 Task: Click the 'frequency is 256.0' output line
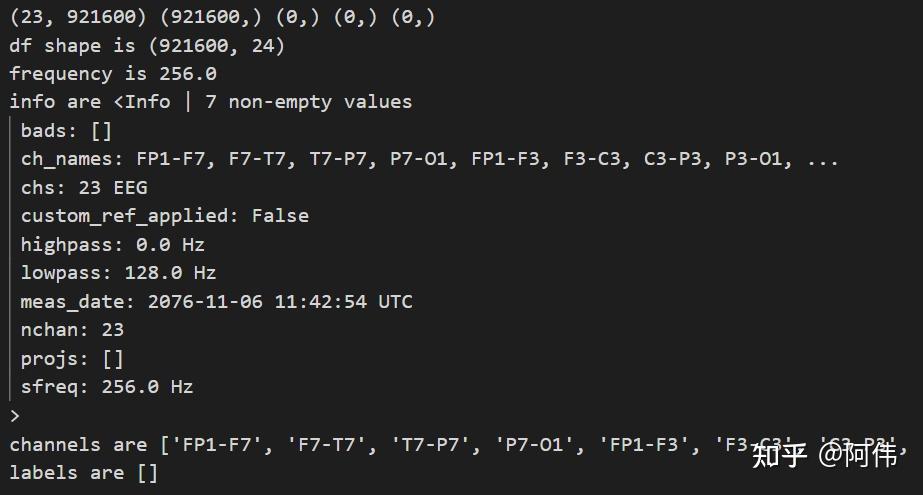tap(113, 74)
